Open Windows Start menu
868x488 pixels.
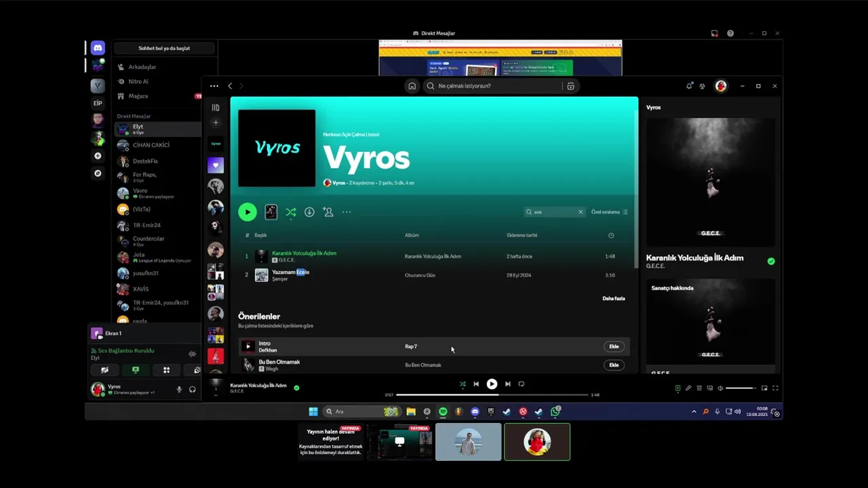click(313, 411)
